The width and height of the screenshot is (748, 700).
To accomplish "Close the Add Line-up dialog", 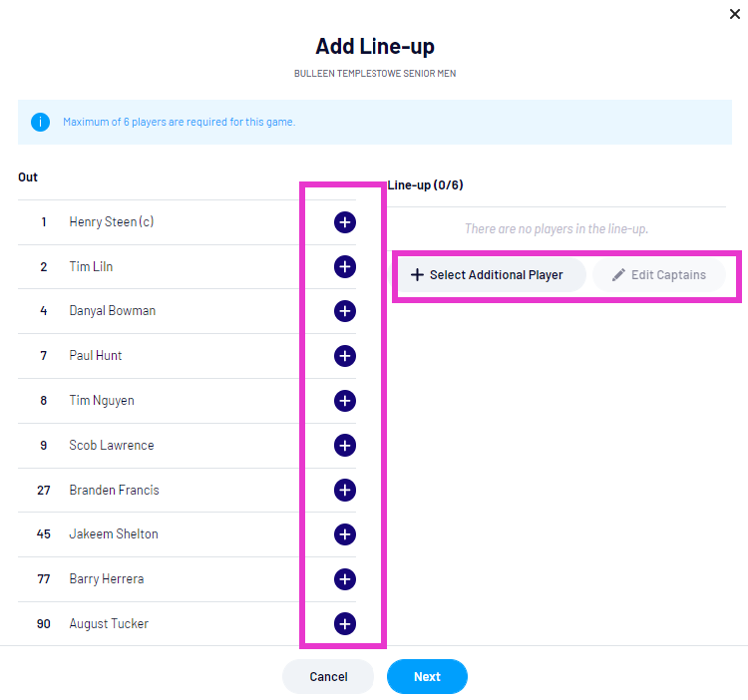I will click(x=735, y=14).
